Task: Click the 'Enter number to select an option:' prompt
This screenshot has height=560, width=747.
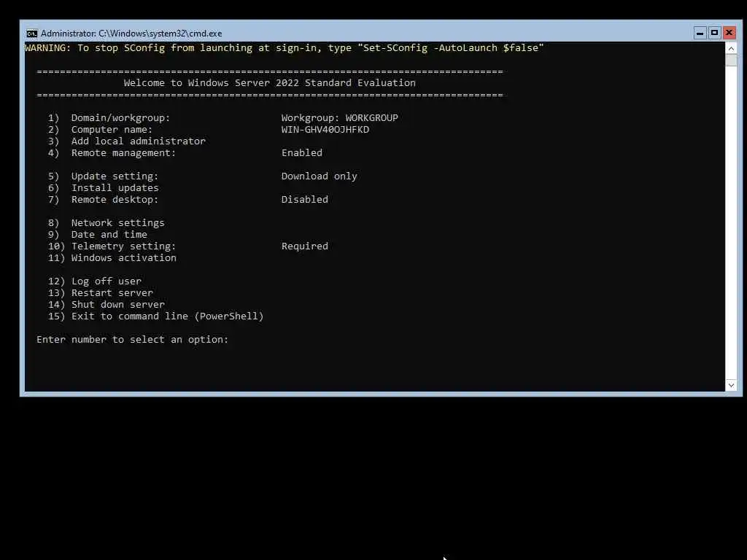Action: click(133, 340)
